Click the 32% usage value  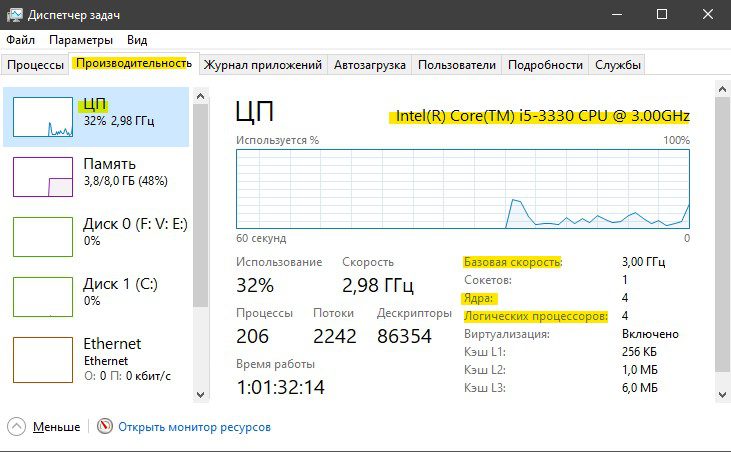pyautogui.click(x=255, y=285)
